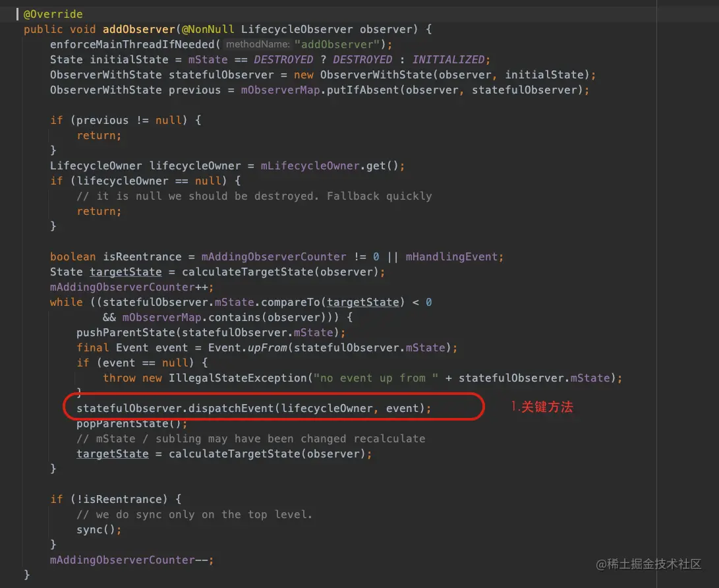Screen dimensions: 719x588
Task: Select the "no event up from " string
Action: pyautogui.click(x=376, y=378)
